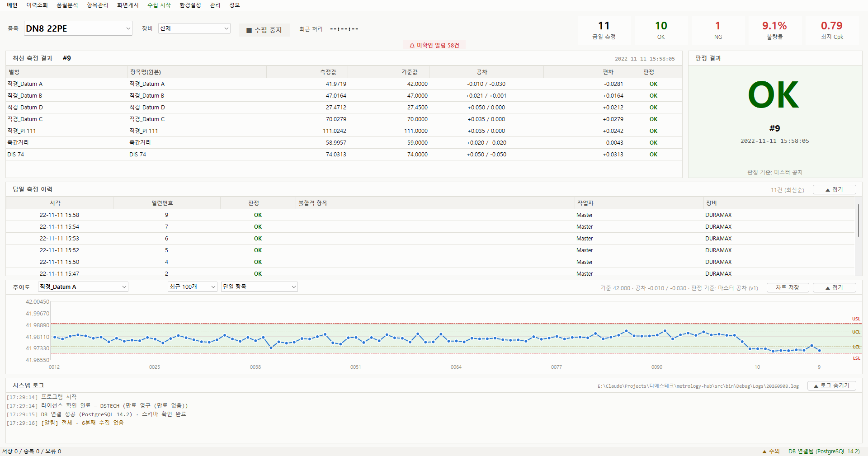
Task: Click the 작업자 column header
Action: (x=639, y=203)
